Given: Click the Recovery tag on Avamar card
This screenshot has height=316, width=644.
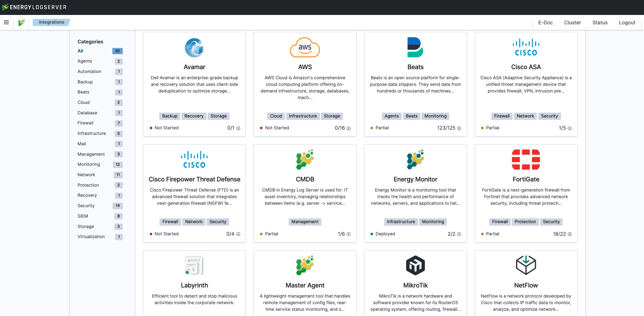Looking at the screenshot, I should (x=194, y=116).
